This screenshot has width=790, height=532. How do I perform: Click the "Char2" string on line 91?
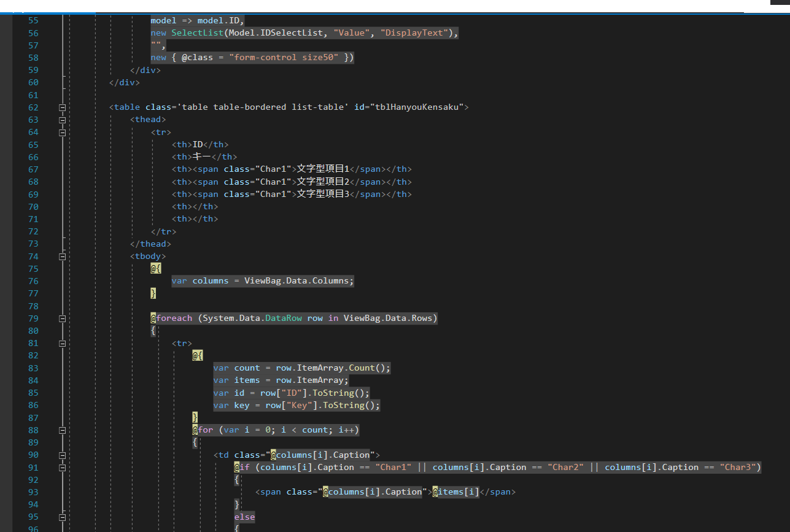566,468
